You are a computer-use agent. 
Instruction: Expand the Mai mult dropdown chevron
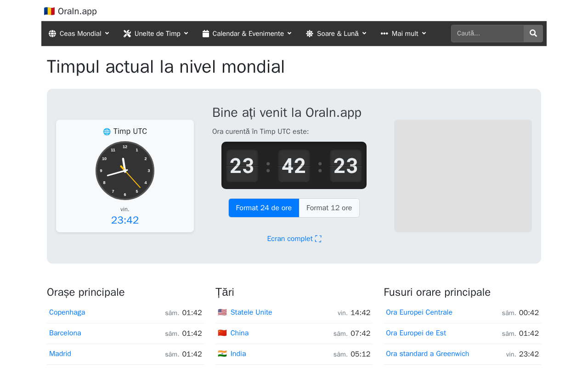424,34
